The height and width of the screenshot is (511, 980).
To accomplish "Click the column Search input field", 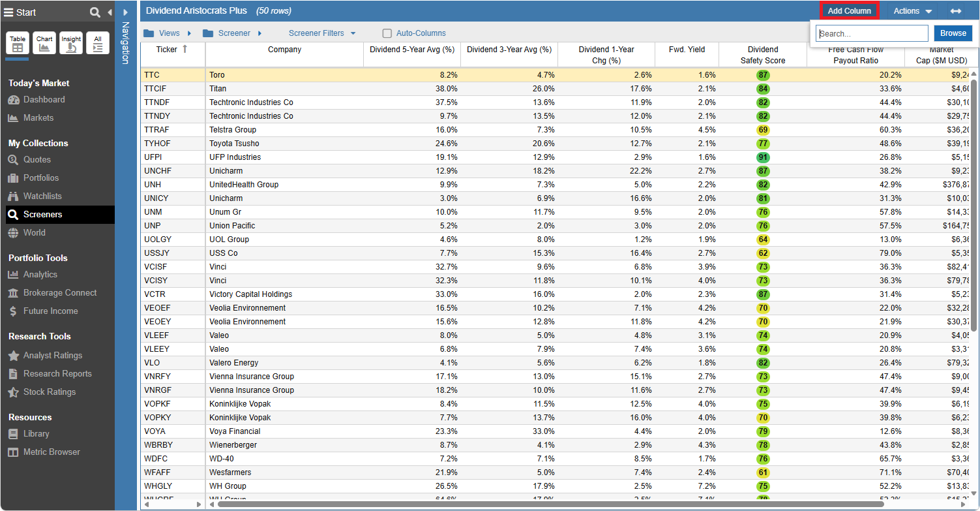I will (872, 33).
